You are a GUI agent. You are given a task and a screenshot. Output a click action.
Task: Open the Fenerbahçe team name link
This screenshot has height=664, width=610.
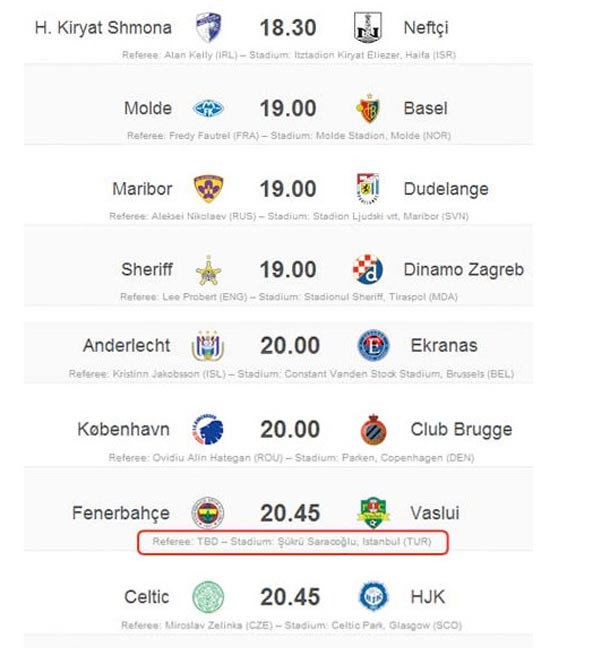(121, 513)
